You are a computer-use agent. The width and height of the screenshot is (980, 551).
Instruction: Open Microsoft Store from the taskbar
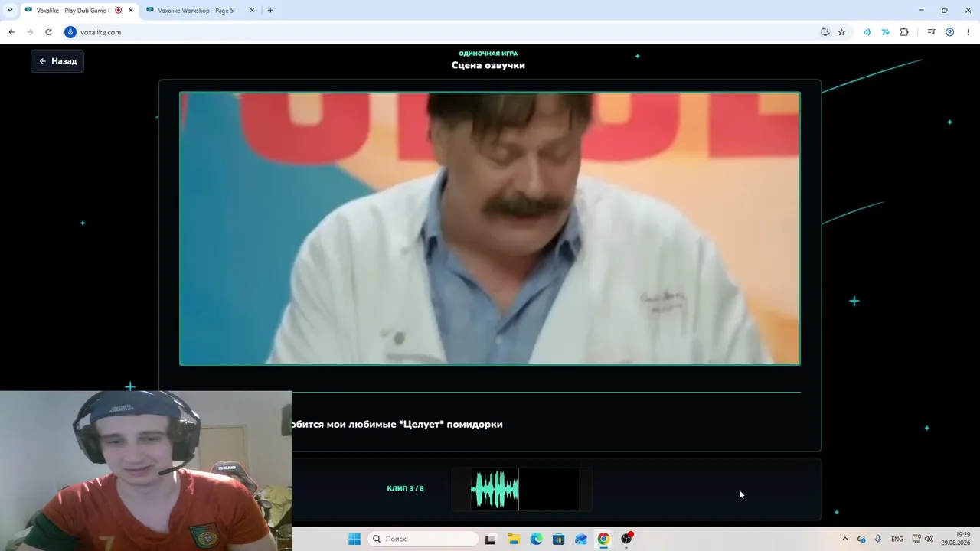(559, 539)
